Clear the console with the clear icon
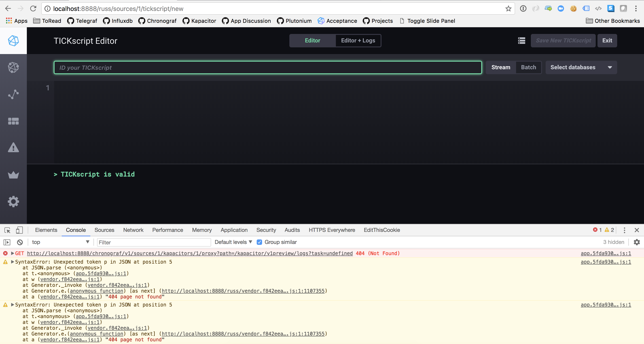 click(x=20, y=242)
